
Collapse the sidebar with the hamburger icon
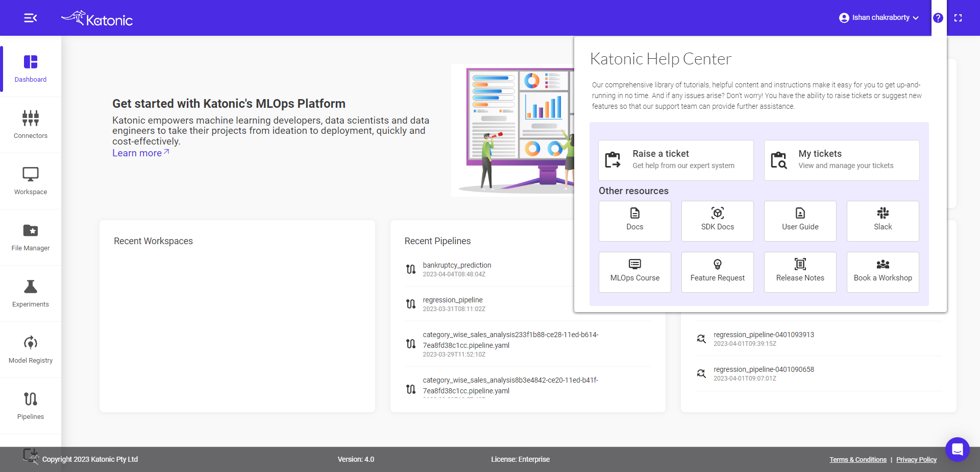tap(30, 18)
